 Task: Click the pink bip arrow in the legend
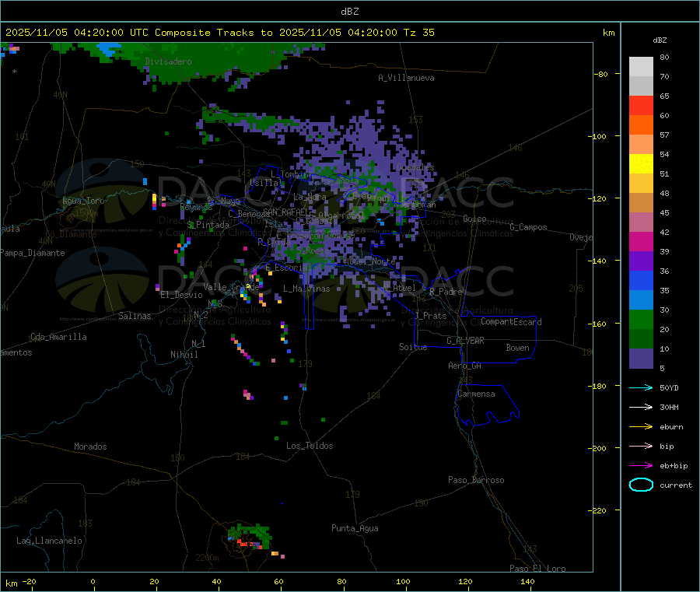coord(641,446)
